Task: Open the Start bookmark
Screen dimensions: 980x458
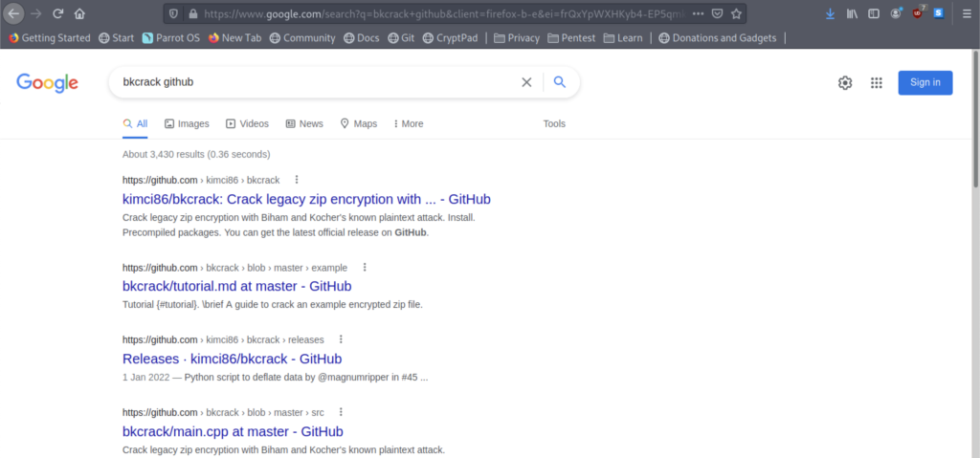Action: pyautogui.click(x=116, y=38)
